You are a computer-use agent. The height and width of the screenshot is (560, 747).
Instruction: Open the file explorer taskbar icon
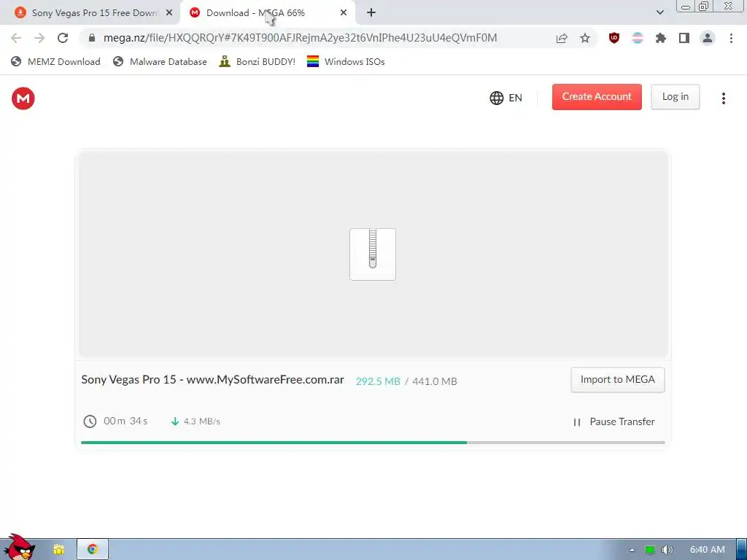(x=58, y=550)
